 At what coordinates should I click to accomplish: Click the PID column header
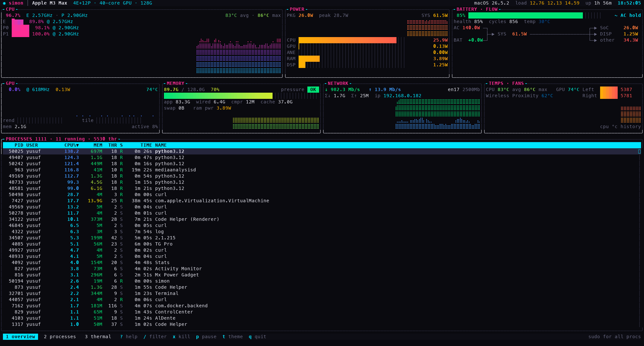19,145
